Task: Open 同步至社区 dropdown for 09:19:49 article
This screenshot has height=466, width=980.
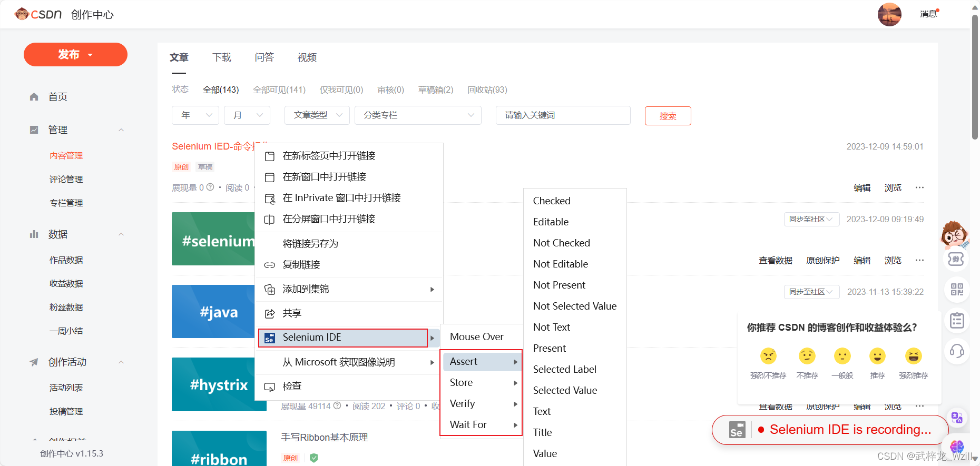Action: click(x=811, y=219)
